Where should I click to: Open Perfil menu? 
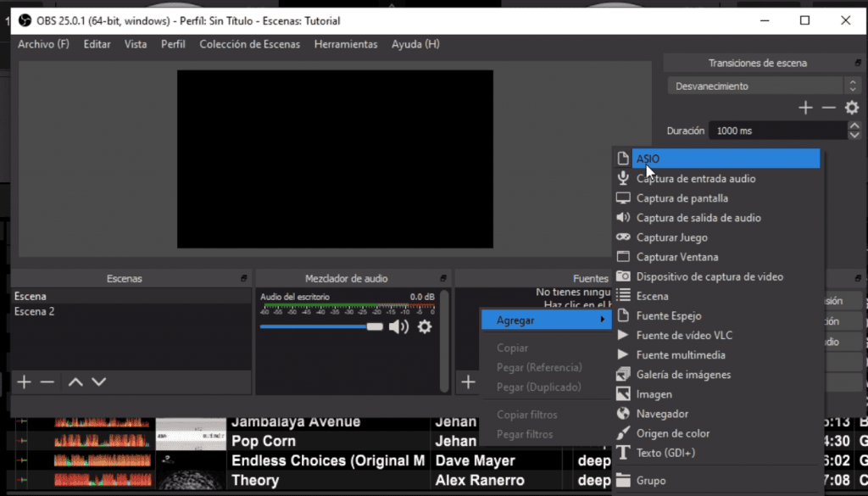point(173,44)
